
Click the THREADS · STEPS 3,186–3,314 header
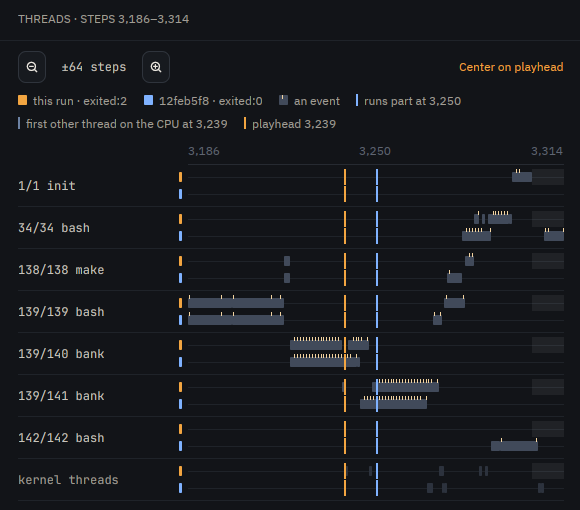[104, 19]
